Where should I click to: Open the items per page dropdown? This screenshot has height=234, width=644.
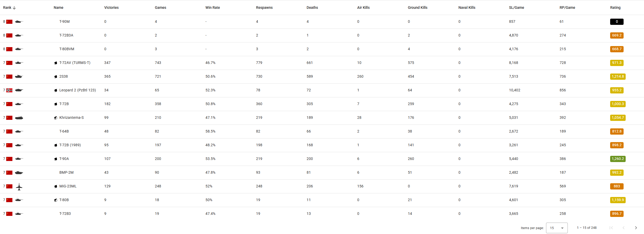pyautogui.click(x=557, y=228)
